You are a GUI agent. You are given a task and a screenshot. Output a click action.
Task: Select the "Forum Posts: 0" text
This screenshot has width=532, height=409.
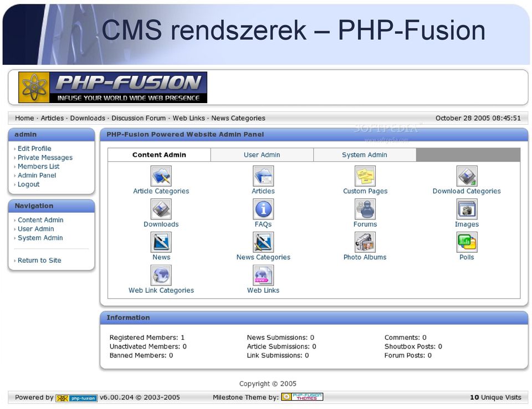[408, 355]
